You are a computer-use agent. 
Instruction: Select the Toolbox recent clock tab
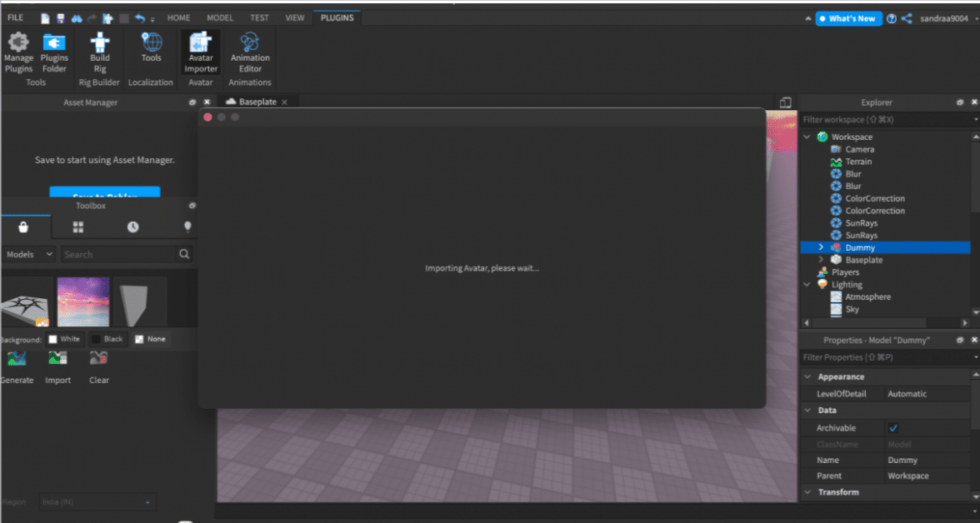[x=132, y=227]
